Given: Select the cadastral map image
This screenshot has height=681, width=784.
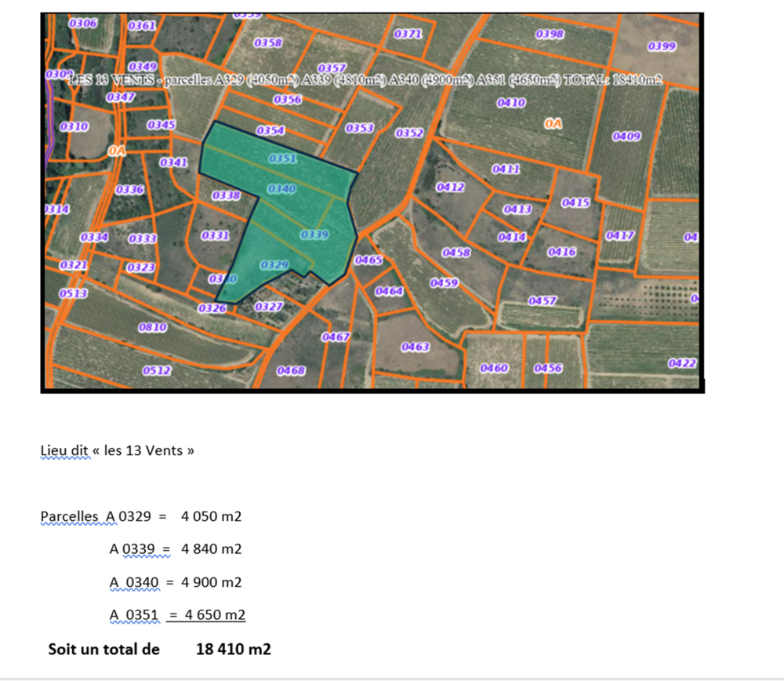Looking at the screenshot, I should tap(372, 202).
